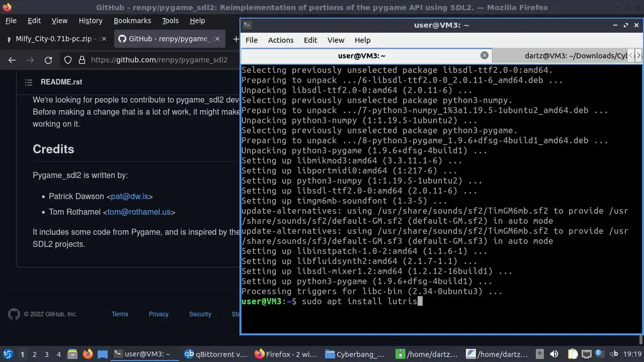Switch to workspace 2

point(34,354)
